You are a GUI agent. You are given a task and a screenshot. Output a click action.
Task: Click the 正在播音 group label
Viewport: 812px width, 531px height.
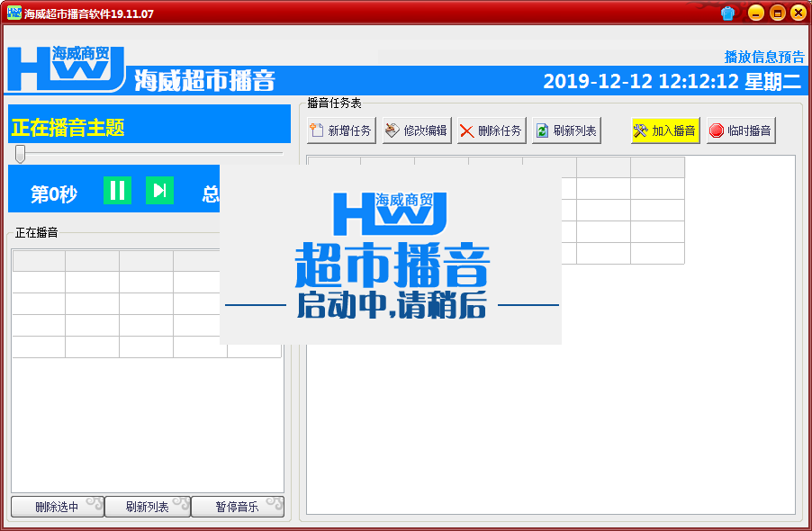36,233
